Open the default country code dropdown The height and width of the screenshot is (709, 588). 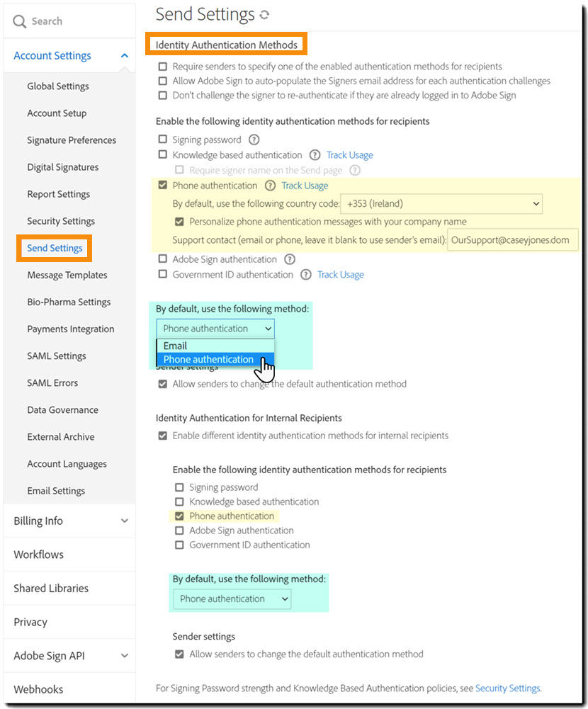(x=441, y=203)
